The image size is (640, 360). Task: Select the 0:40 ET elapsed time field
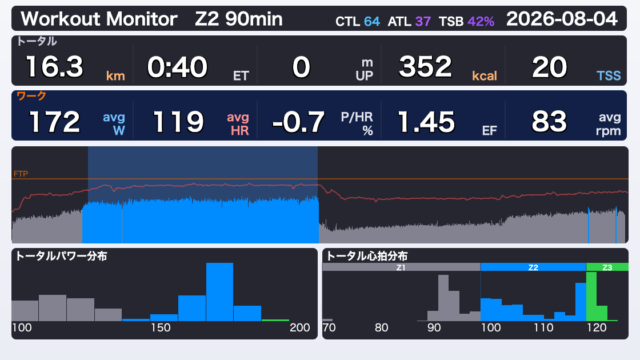point(197,67)
